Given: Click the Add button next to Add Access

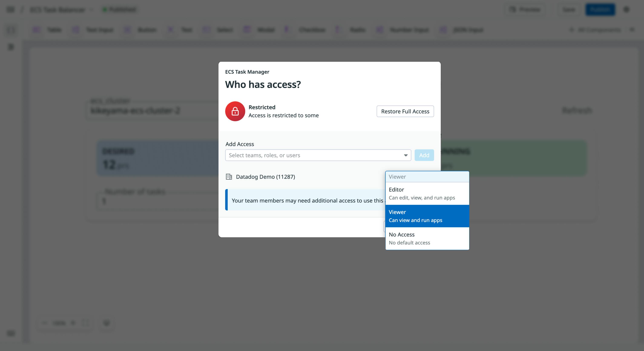Looking at the screenshot, I should (x=424, y=155).
